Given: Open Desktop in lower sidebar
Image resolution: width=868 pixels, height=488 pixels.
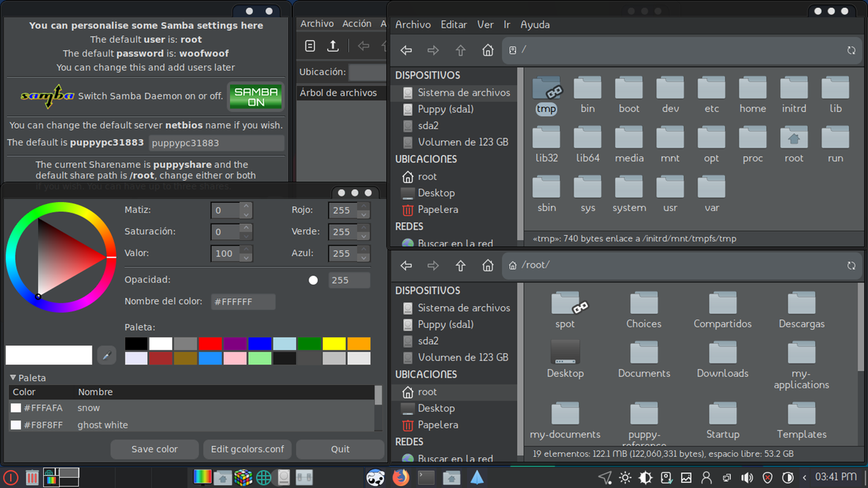Looking at the screenshot, I should (x=453, y=408).
